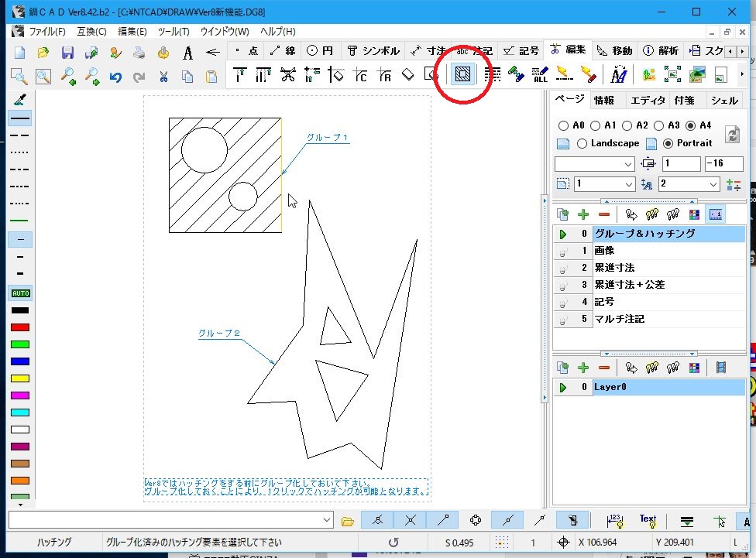Save the drawing with the floppy disk icon
Screen dimensions: 756x558
coord(67,52)
